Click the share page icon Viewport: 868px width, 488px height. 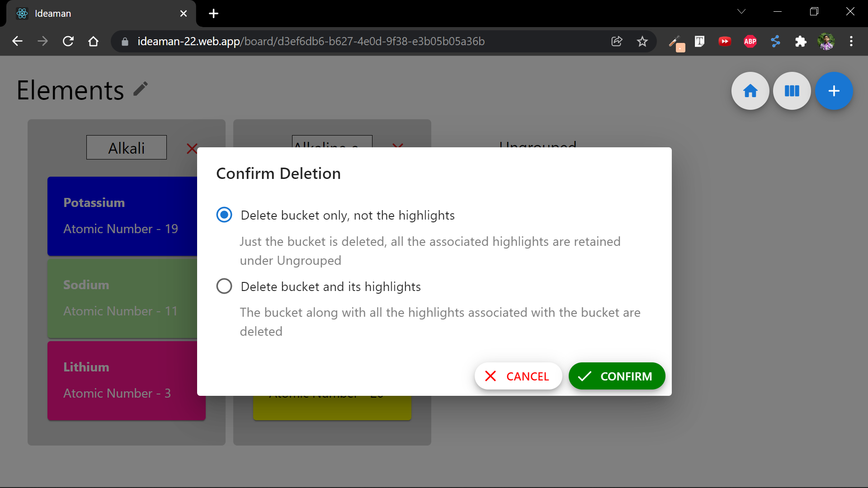[x=617, y=41]
